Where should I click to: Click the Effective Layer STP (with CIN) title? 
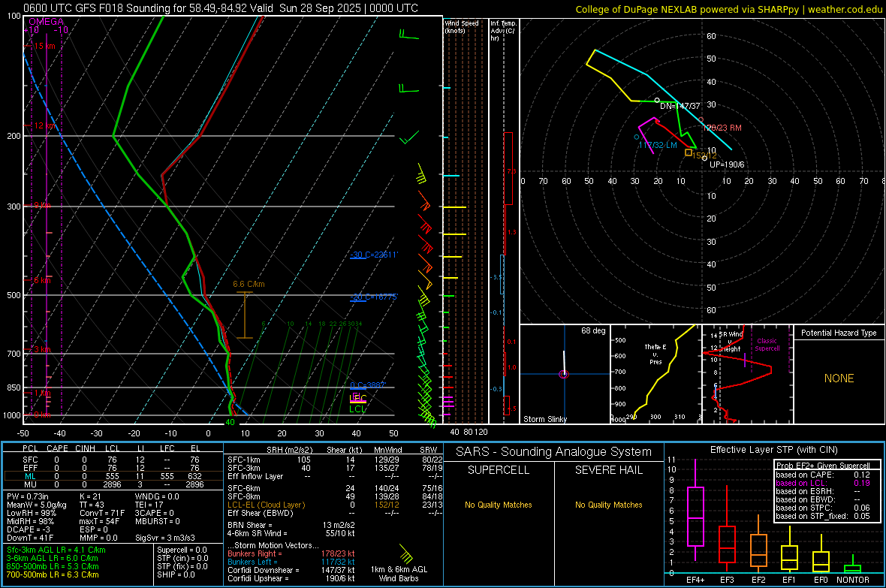pyautogui.click(x=773, y=450)
